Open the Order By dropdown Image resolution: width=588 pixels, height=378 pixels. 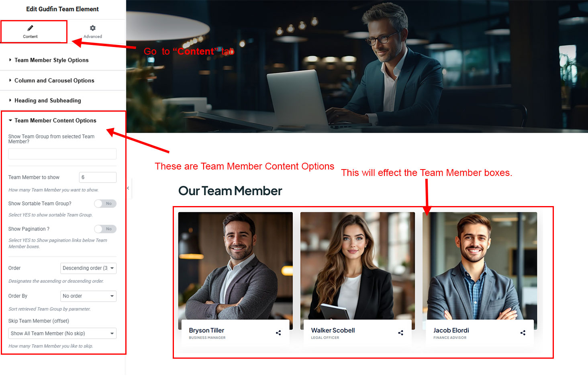88,296
